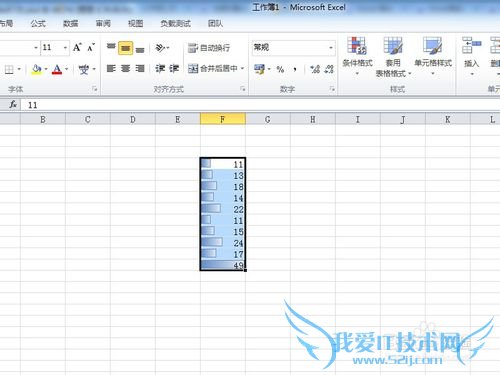Toggle Wrap Text (自动换行)
500x375 pixels.
coord(209,48)
